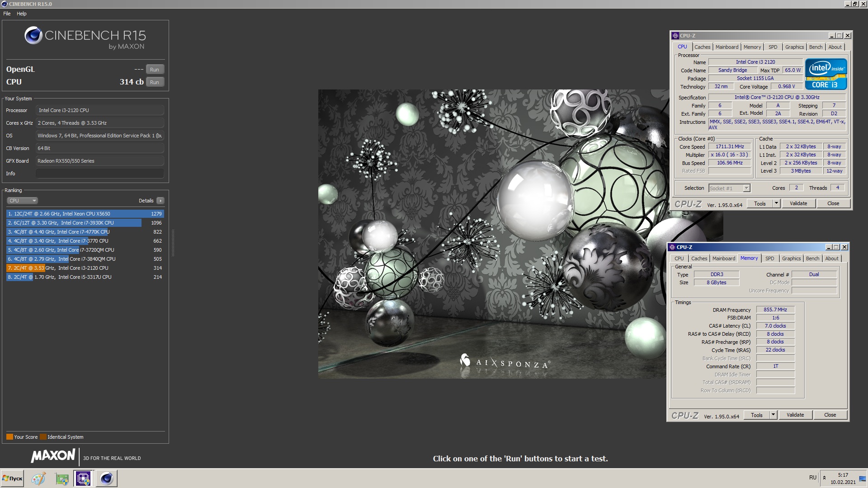The height and width of the screenshot is (488, 868).
Task: Open Graphics tab in lower CPU-Z window
Action: 791,258
